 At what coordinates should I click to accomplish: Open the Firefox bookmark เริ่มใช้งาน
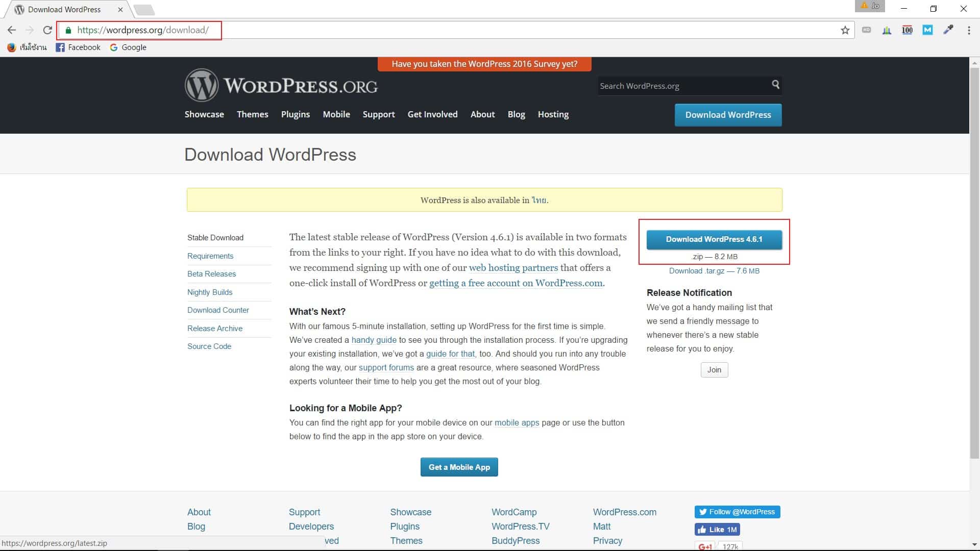(27, 47)
